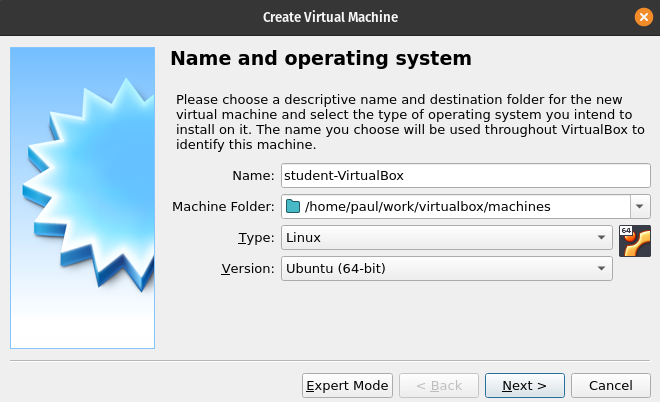Click the arrow on the Version combo box

pos(601,269)
